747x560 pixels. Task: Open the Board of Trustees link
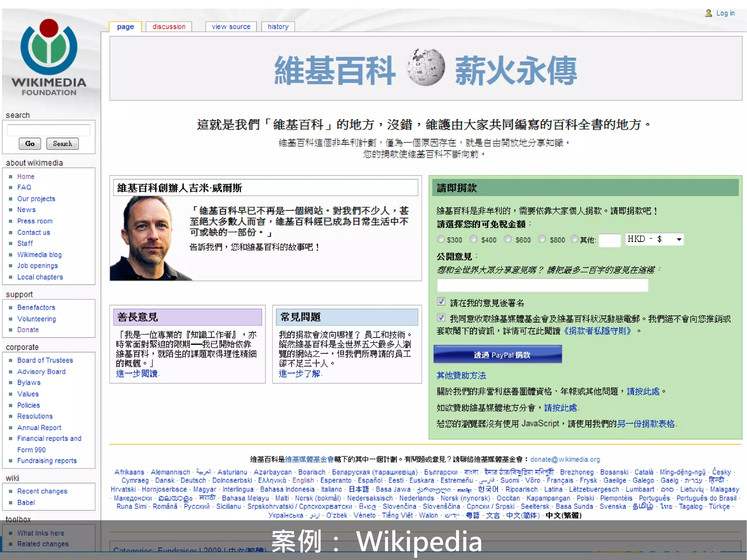click(45, 360)
